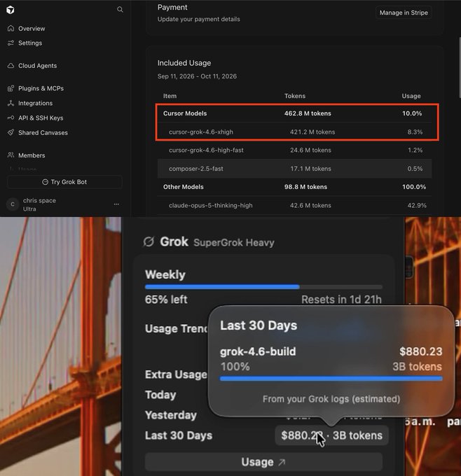461x476 pixels.
Task: Click the Payment section heading
Action: coord(172,8)
